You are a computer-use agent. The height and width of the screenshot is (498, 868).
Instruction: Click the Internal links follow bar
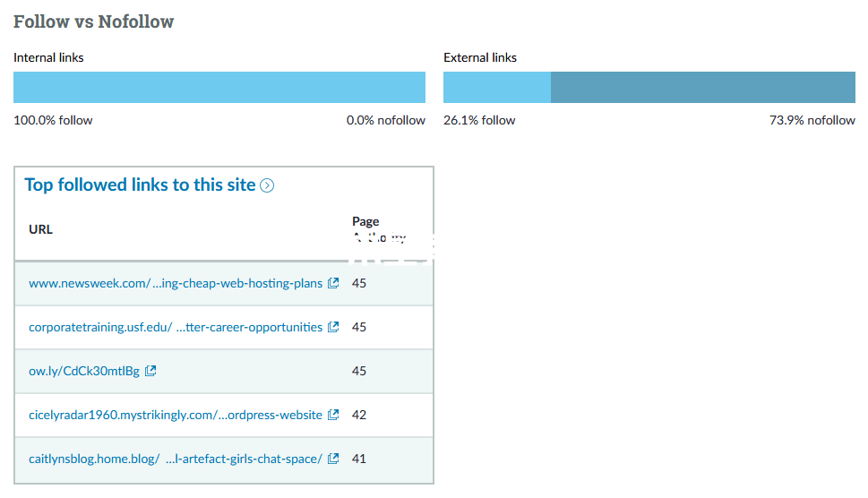click(x=219, y=87)
